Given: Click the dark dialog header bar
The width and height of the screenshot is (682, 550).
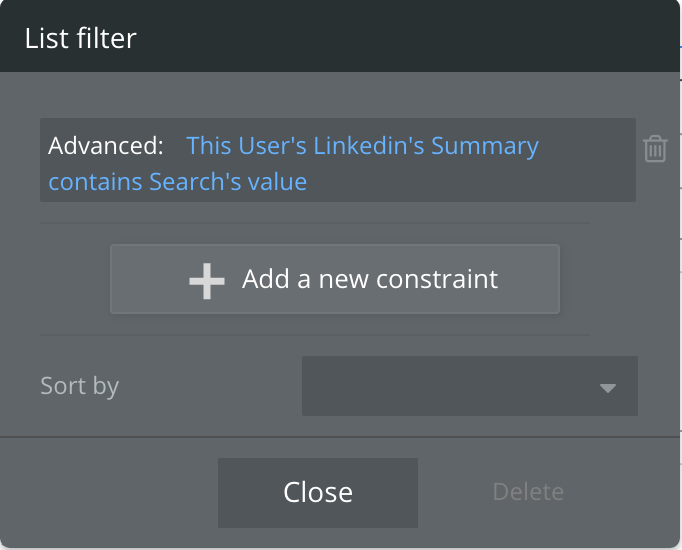Looking at the screenshot, I should pos(400,38).
